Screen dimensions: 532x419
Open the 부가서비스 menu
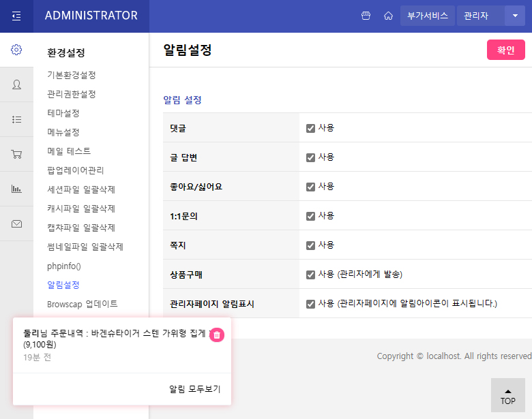pos(427,16)
